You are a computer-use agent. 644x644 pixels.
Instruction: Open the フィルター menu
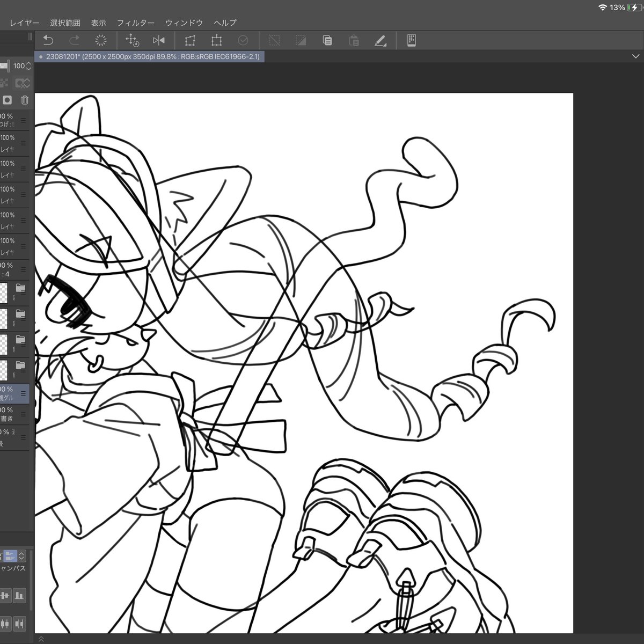136,23
